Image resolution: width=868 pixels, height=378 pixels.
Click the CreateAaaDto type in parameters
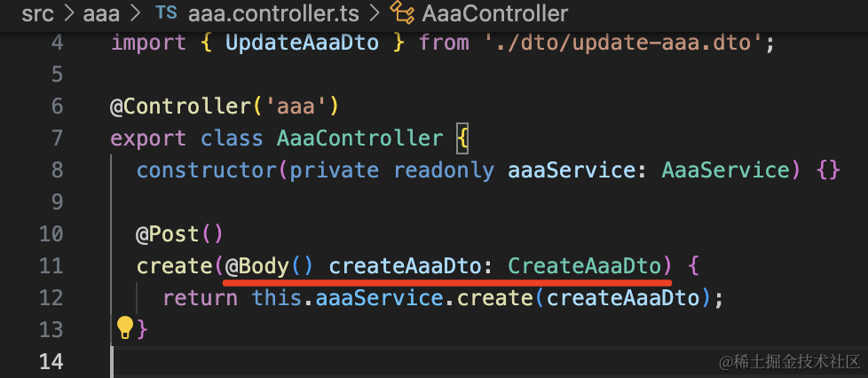click(584, 265)
